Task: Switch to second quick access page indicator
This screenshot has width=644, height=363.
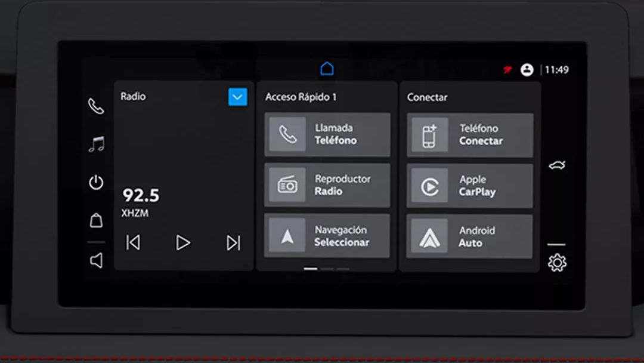Action: pos(327,269)
